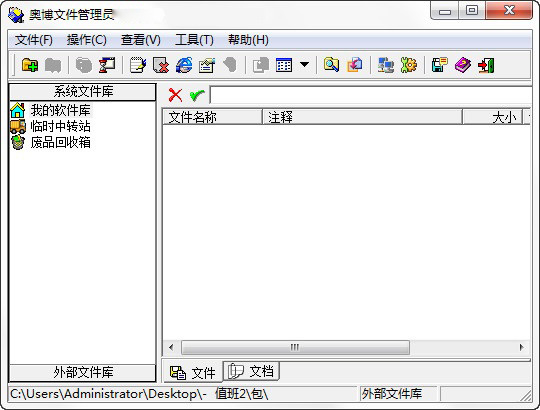Click the grayed-out round toolbar icon
This screenshot has height=410, width=540.
84,65
